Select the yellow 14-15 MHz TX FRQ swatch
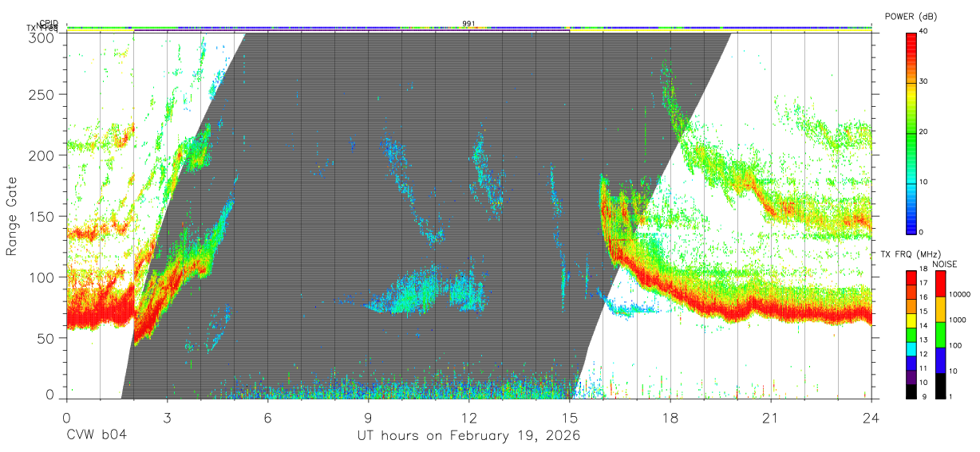Viewport: 980px width, 452px height. (911, 319)
